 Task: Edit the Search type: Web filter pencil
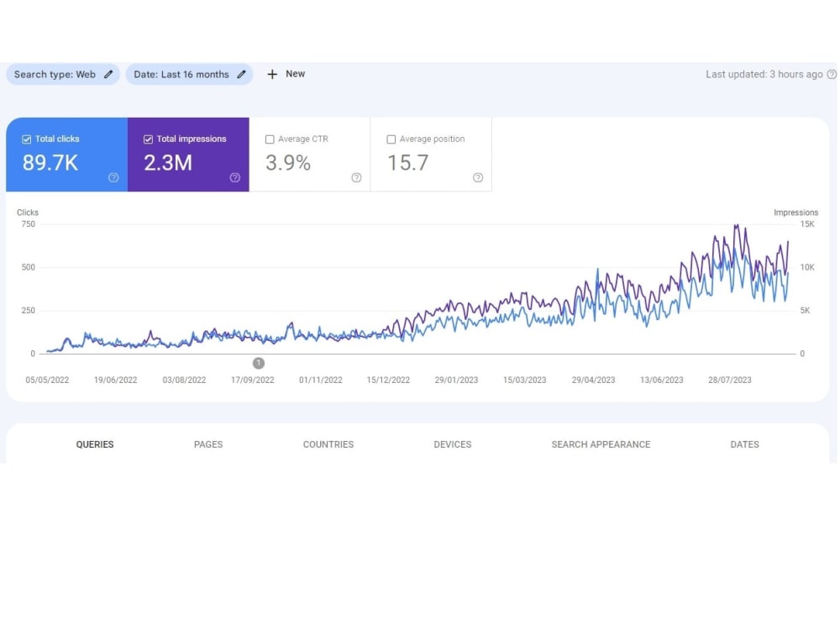(108, 75)
